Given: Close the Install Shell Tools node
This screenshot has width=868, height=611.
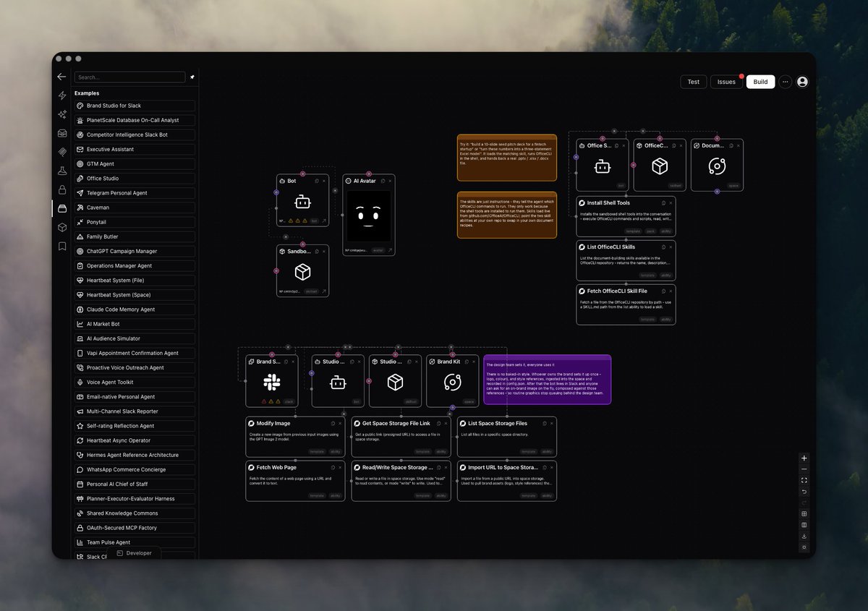Looking at the screenshot, I should [x=671, y=203].
